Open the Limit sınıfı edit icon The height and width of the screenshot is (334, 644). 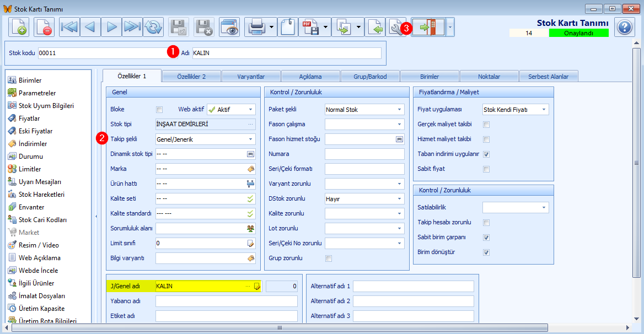(250, 243)
